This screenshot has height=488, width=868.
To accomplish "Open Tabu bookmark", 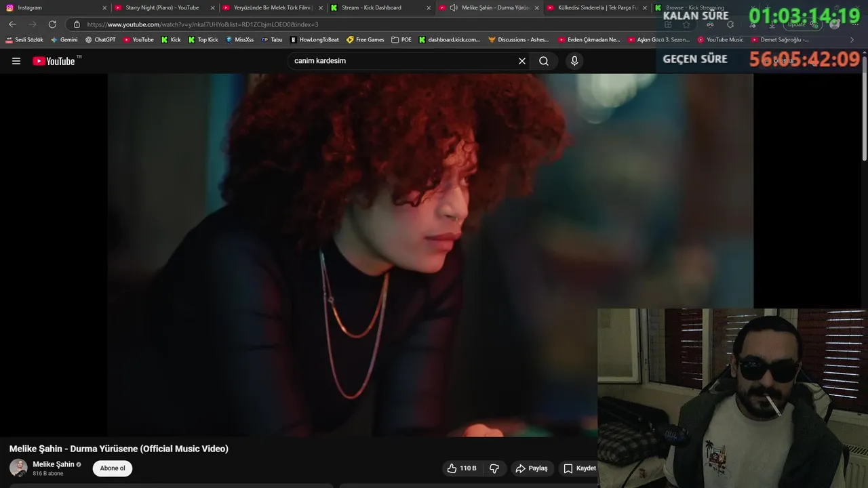I will coord(272,40).
